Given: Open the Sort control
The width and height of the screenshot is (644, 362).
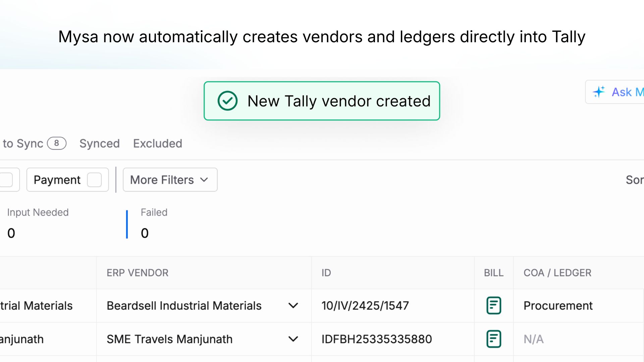Looking at the screenshot, I should (x=635, y=180).
